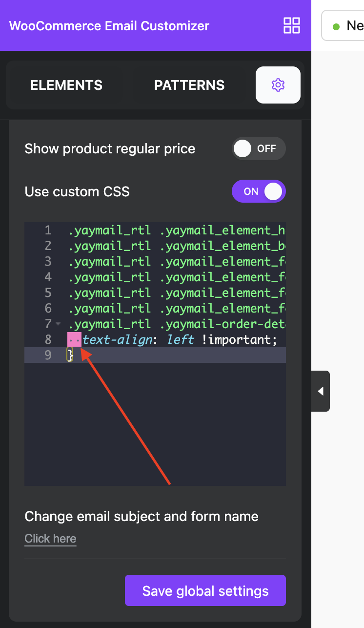Click the WooCommerce Email Customizer title

(109, 26)
